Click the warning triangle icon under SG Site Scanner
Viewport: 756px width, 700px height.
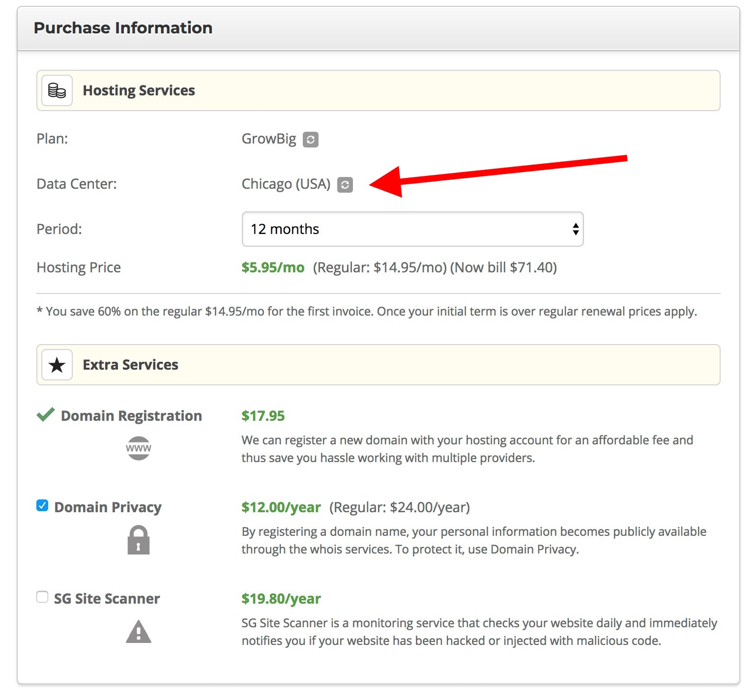(x=139, y=631)
